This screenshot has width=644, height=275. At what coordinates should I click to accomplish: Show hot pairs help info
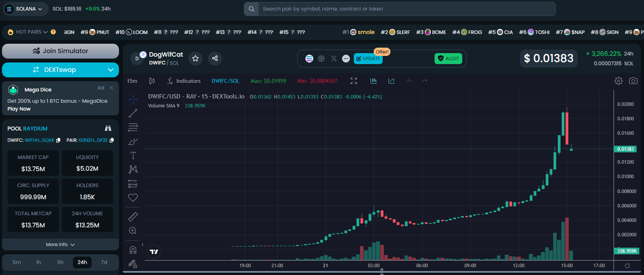[53, 32]
